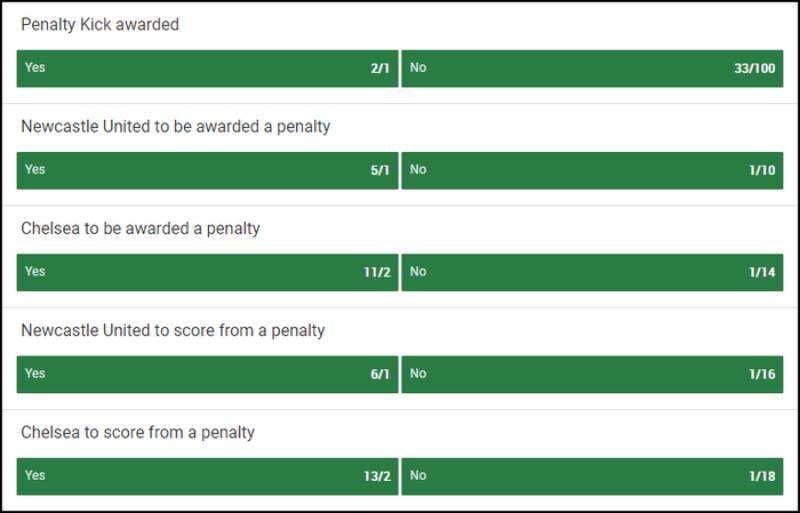Screen dimensions: 800x513
Task: Select Yes for Penalty Kick awarded
Action: pyautogui.click(x=207, y=68)
